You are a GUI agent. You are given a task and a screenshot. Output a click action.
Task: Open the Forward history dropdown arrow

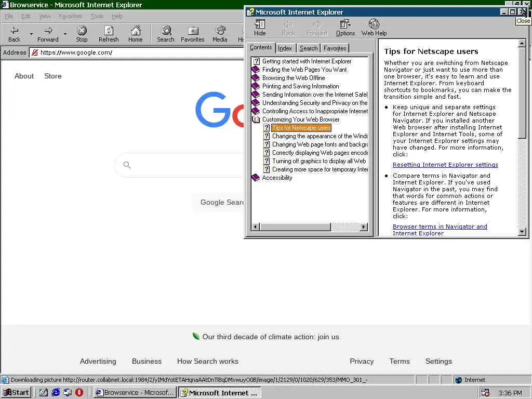(65, 34)
